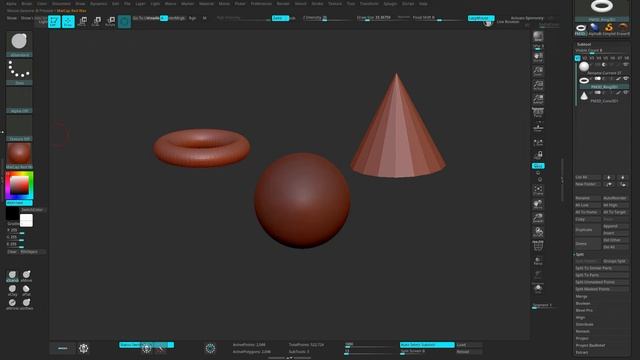The image size is (640, 360).
Task: Open the Alpha menu
Action: pyautogui.click(x=11, y=4)
